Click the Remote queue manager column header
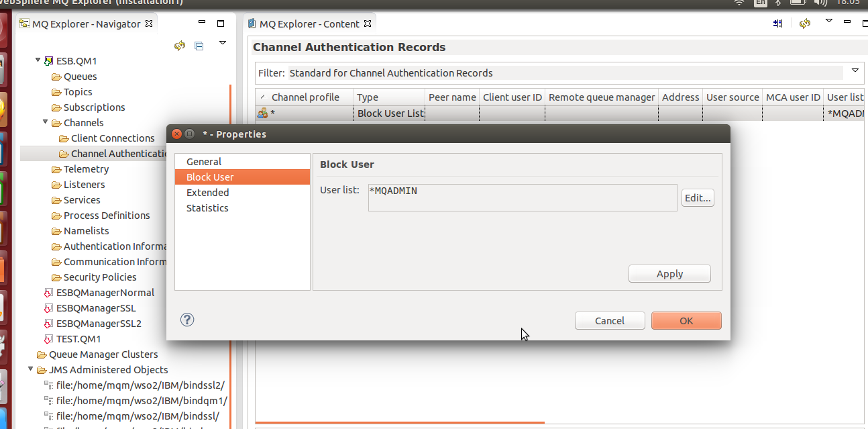868x429 pixels. pos(602,97)
